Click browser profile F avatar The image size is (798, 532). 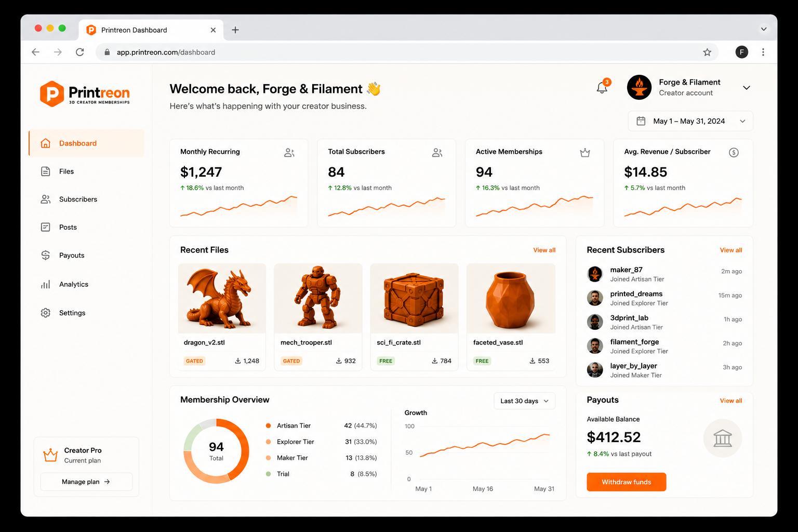[x=742, y=52]
